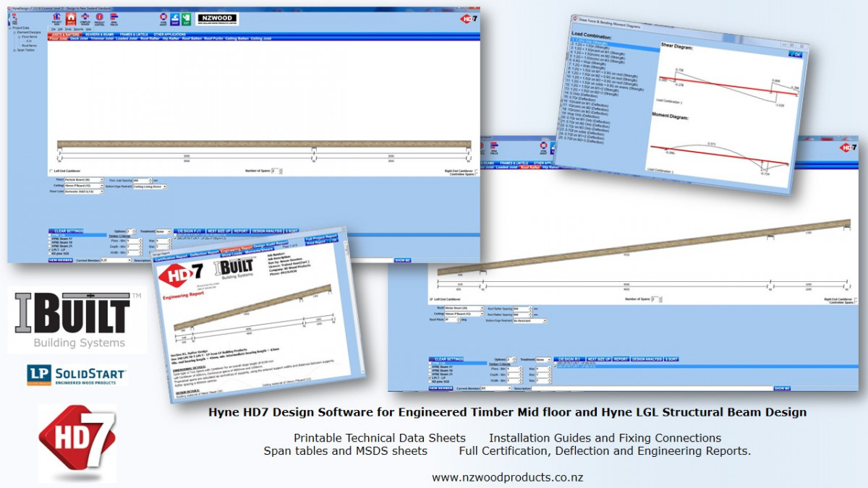The image size is (868, 488).
Task: Click CLEAR SETTINGS in floor joist window
Action: [x=66, y=231]
